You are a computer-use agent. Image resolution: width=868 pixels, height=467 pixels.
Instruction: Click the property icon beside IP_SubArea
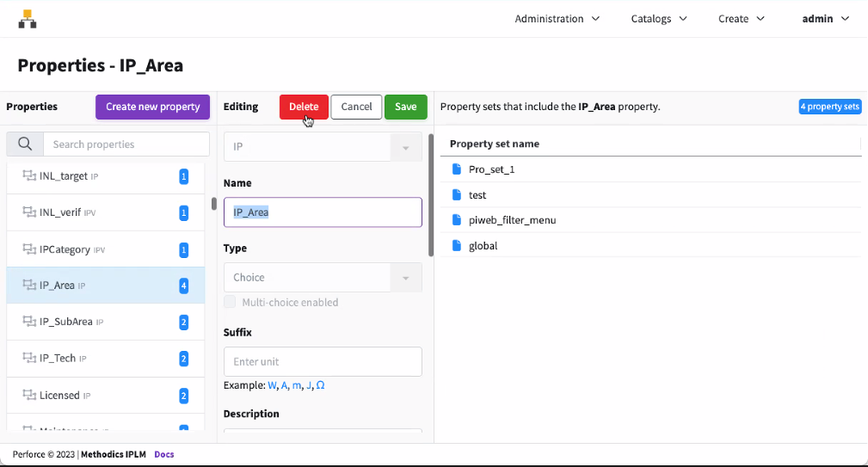[28, 322]
